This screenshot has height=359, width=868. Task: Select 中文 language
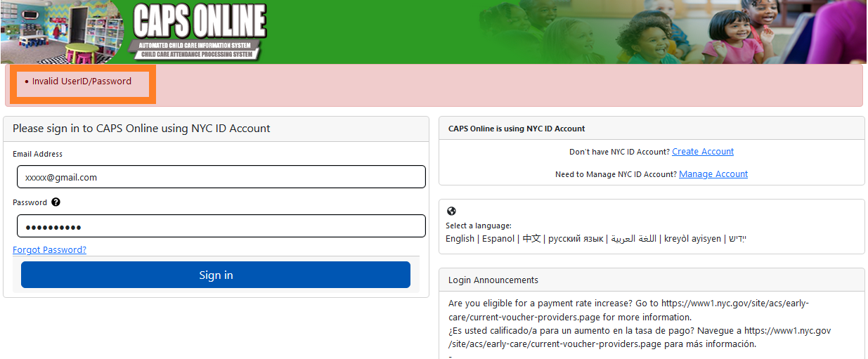(x=531, y=239)
